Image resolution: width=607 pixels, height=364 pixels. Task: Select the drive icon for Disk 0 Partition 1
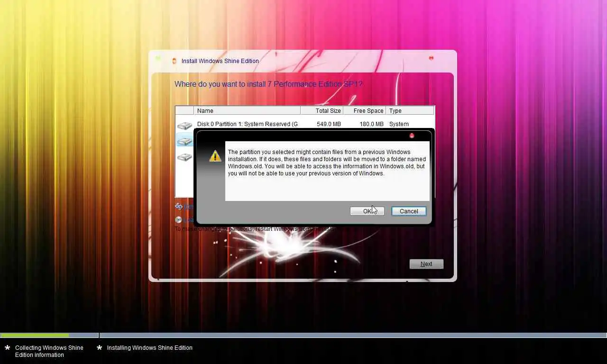(184, 125)
